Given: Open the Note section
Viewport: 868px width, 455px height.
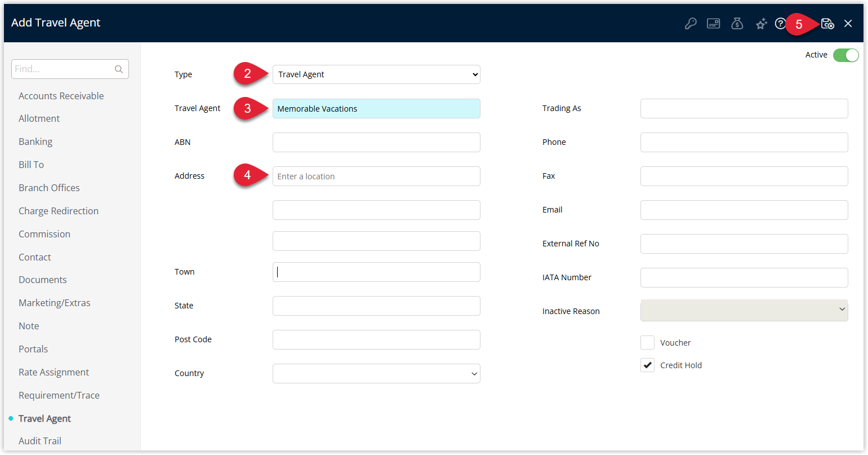Looking at the screenshot, I should pos(29,326).
